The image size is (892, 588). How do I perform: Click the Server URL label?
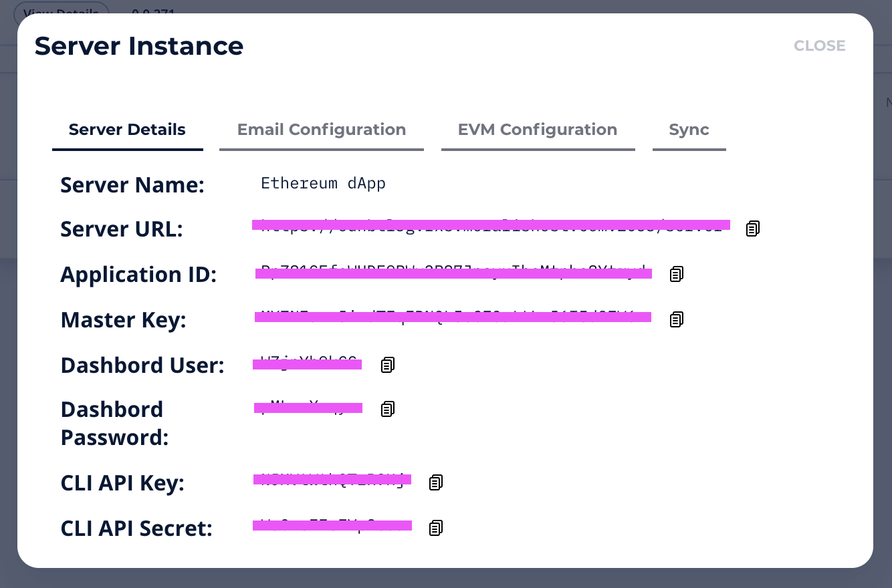(x=122, y=229)
